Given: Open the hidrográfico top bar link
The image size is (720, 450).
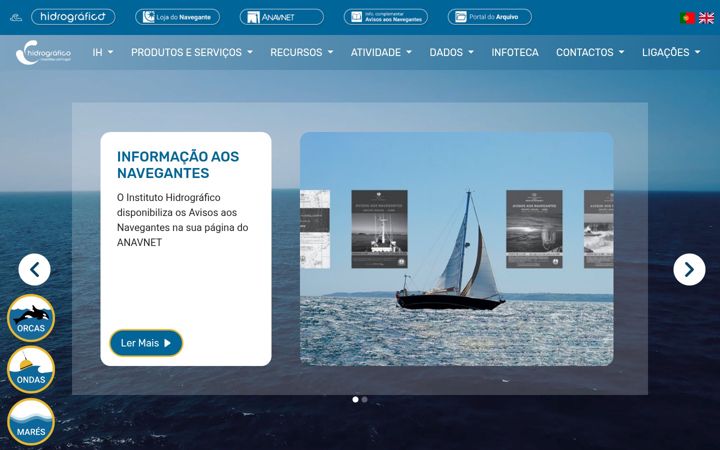Looking at the screenshot, I should pyautogui.click(x=73, y=17).
